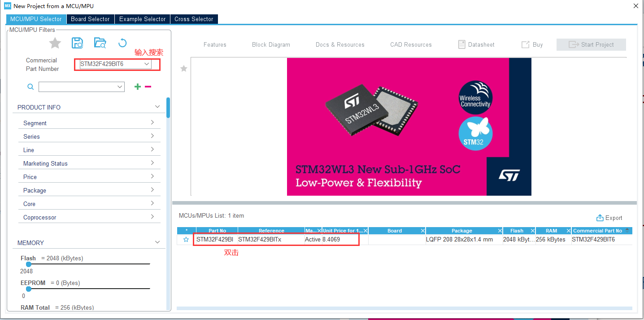Remove the Flash column via its X

pyautogui.click(x=533, y=231)
